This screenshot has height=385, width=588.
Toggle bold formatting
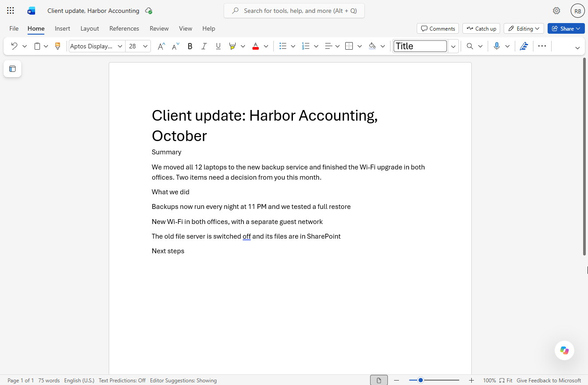pyautogui.click(x=190, y=46)
